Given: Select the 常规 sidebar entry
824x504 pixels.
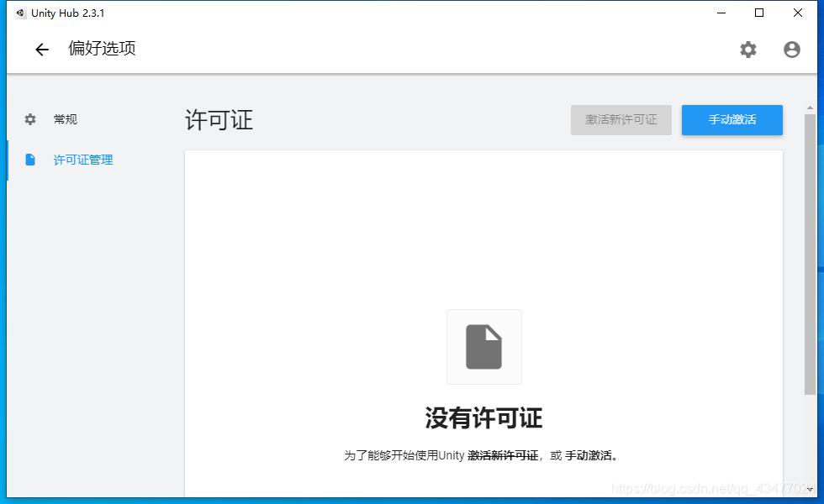Looking at the screenshot, I should pyautogui.click(x=66, y=119).
